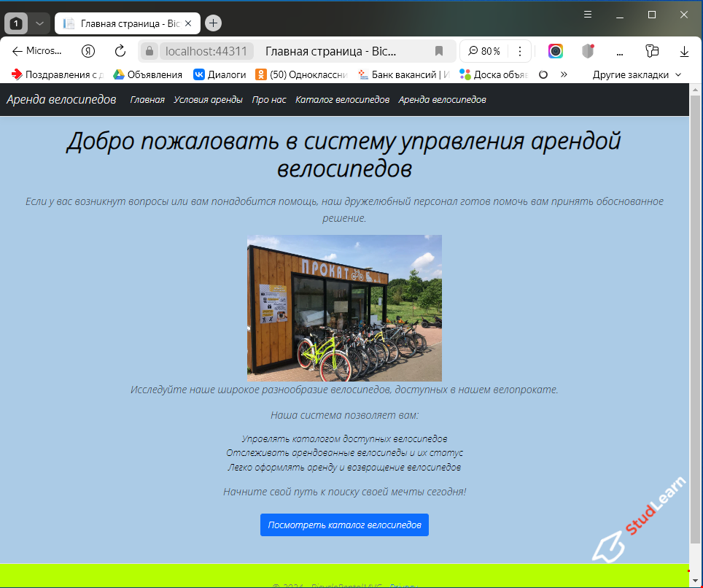Click the shield ad-blocker icon
The height and width of the screenshot is (588, 703).
(x=588, y=50)
